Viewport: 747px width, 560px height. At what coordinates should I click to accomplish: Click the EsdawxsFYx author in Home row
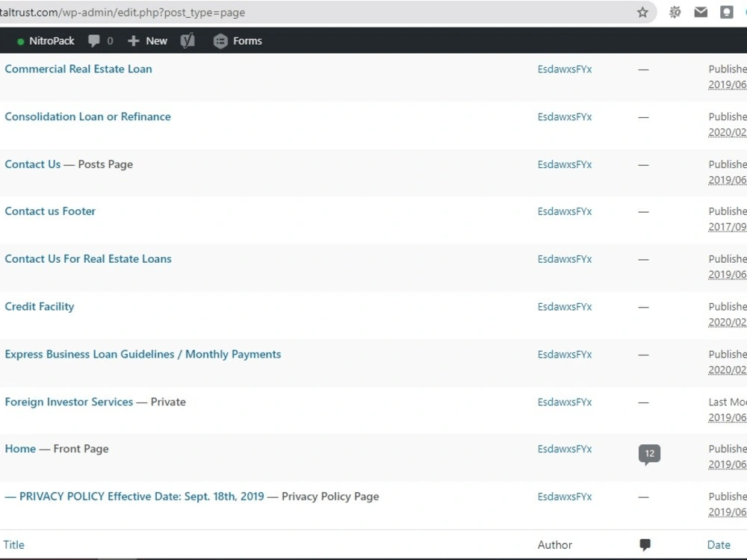[x=565, y=449]
